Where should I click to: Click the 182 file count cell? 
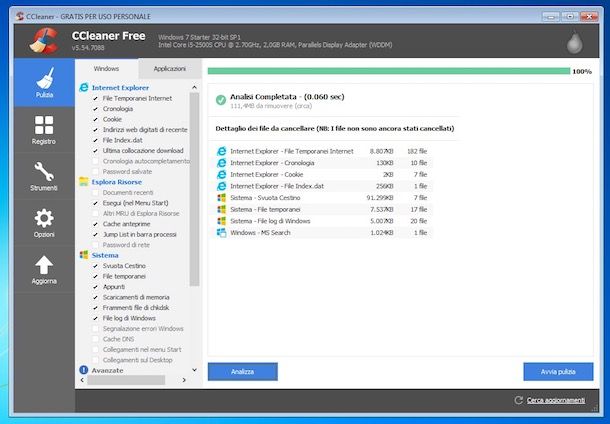pos(417,151)
